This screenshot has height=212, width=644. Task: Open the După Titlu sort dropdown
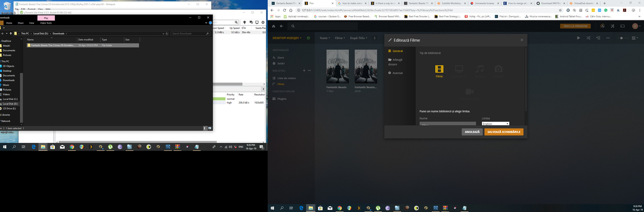[358, 38]
